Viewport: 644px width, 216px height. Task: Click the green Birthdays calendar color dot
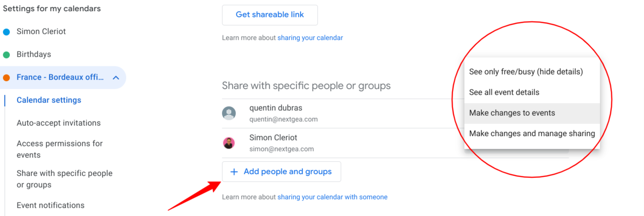click(x=6, y=55)
